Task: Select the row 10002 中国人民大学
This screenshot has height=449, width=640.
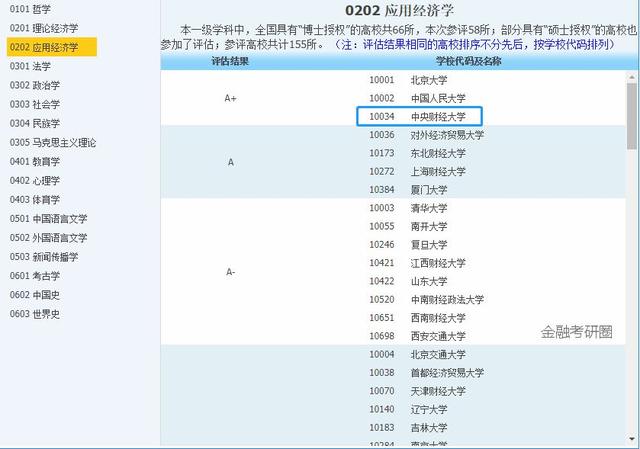Action: tap(417, 98)
